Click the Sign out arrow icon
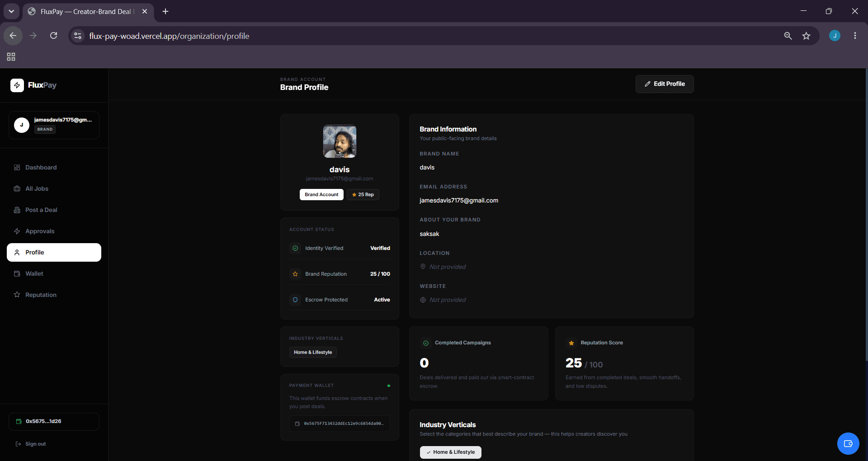868x461 pixels. click(18, 444)
